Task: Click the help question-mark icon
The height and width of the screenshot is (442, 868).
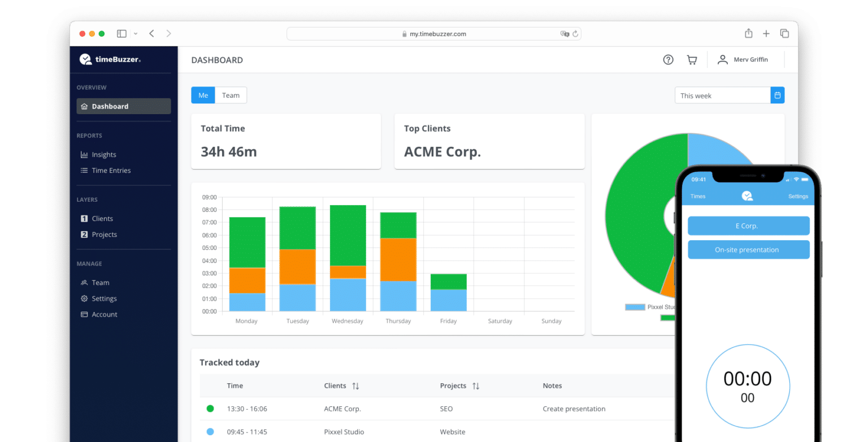Action: (x=668, y=59)
